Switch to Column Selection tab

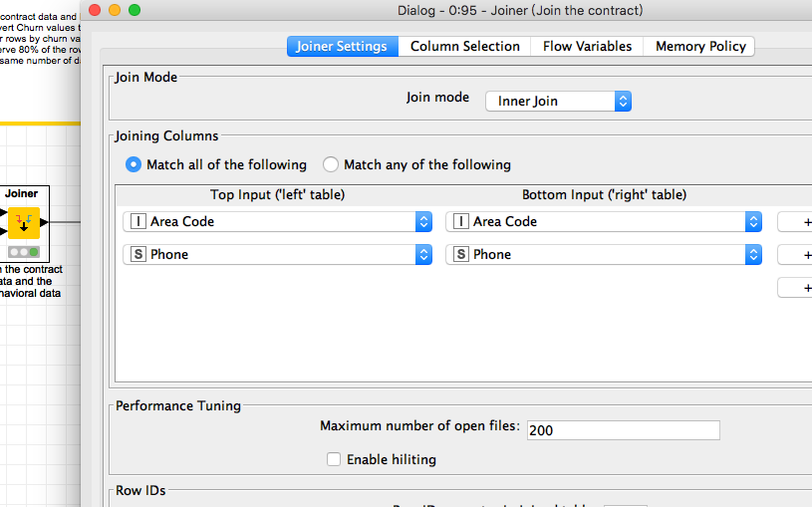[x=464, y=46]
